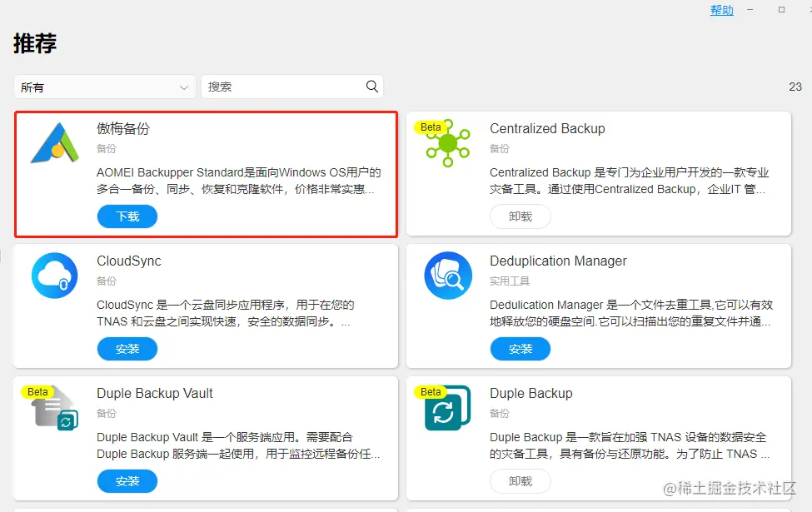812x512 pixels.
Task: Click the search magnifier icon
Action: tap(371, 87)
